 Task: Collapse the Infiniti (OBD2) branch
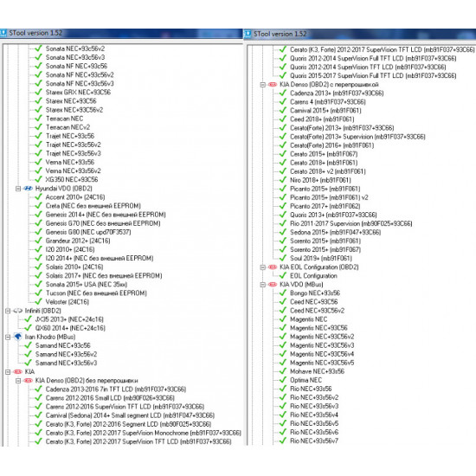pyautogui.click(x=8, y=311)
